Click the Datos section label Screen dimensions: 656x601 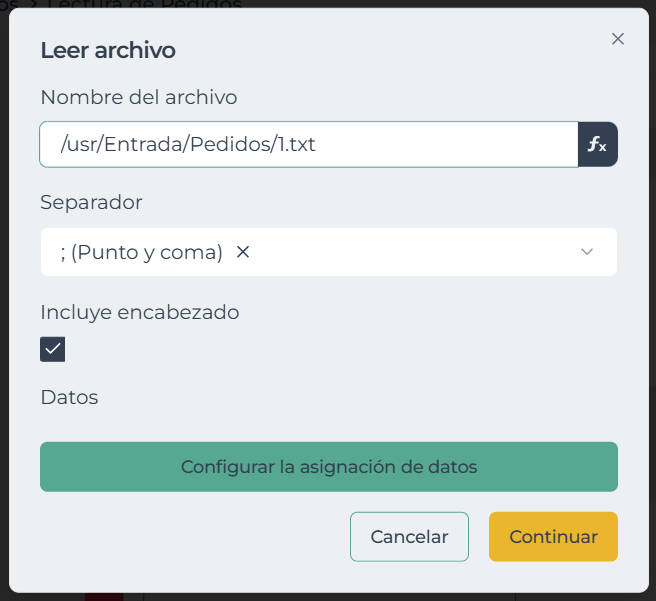69,397
